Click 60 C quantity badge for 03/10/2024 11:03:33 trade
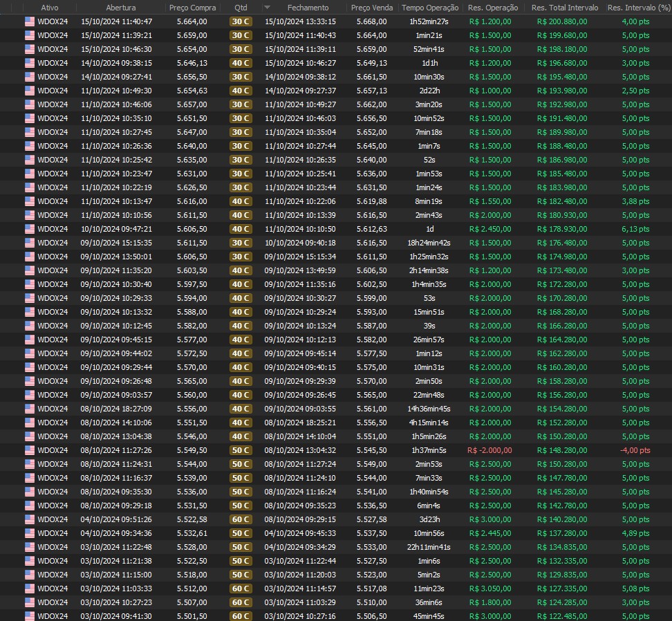Image resolution: width=672 pixels, height=621 pixels. (241, 588)
